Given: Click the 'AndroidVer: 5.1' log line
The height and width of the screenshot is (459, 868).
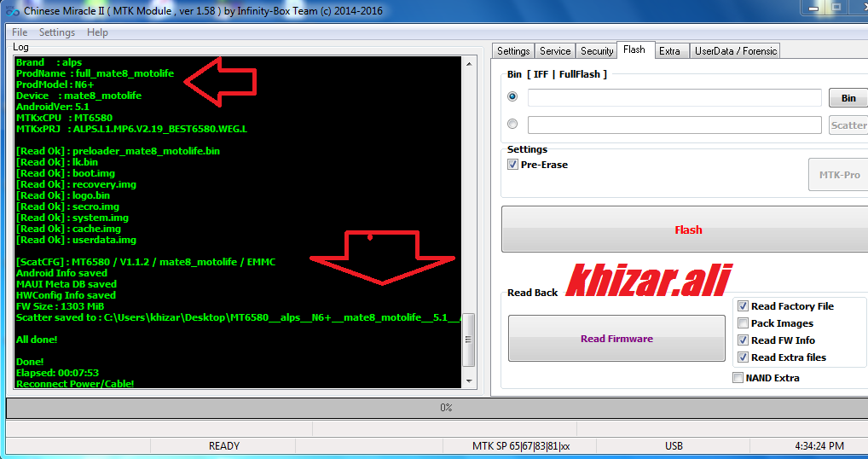Looking at the screenshot, I should tap(52, 107).
